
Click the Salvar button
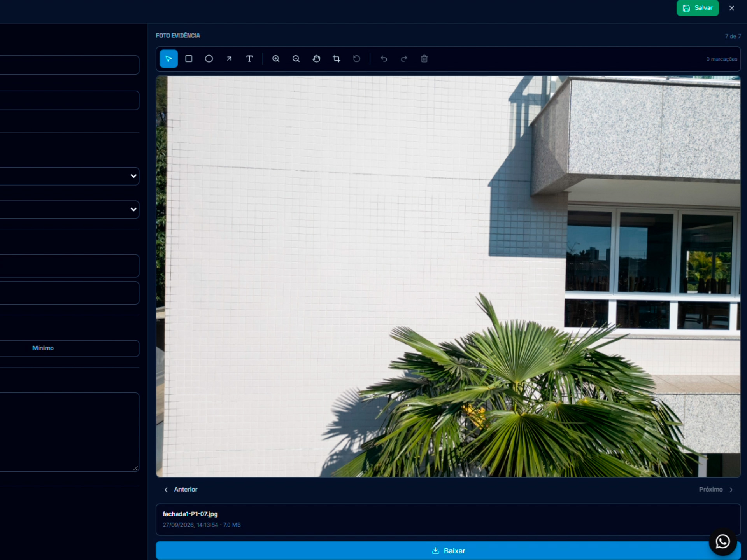(x=698, y=8)
